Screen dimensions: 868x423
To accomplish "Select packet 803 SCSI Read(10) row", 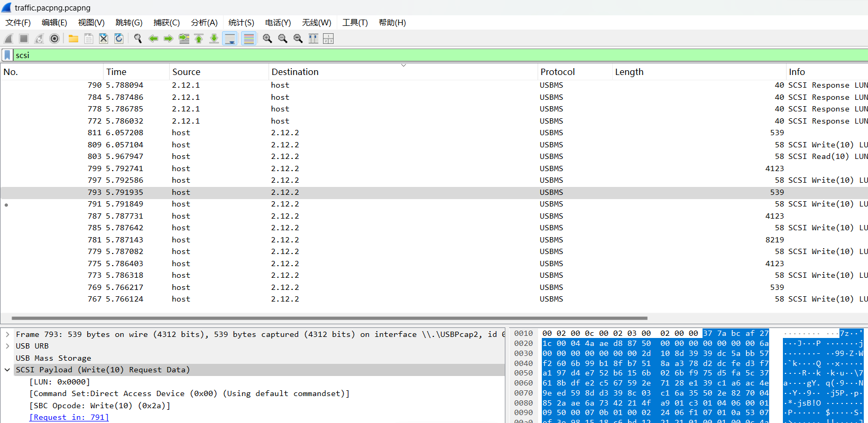I will click(434, 156).
